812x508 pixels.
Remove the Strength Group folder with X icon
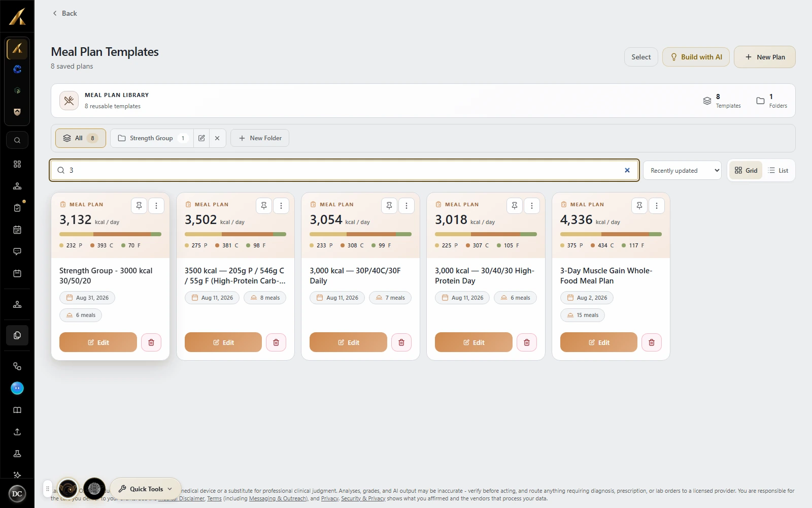click(x=217, y=138)
